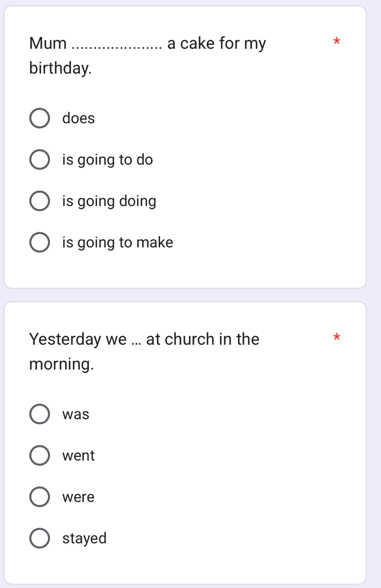
Task: Choose the 'is going to do' radio circle
Action: 40,160
